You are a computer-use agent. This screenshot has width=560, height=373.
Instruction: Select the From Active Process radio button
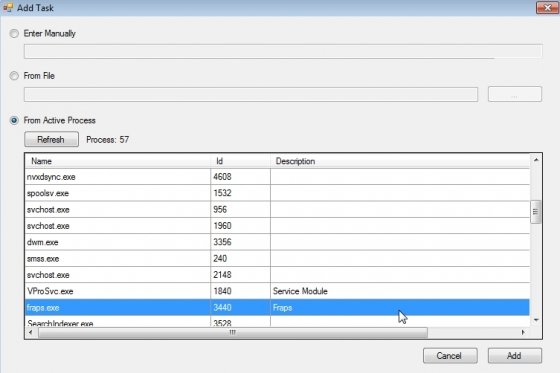tap(14, 120)
